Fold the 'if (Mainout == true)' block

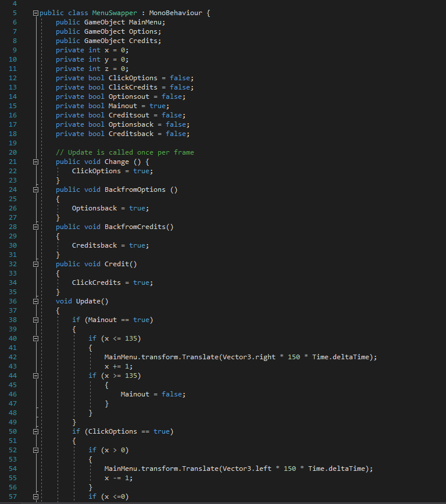click(x=35, y=320)
